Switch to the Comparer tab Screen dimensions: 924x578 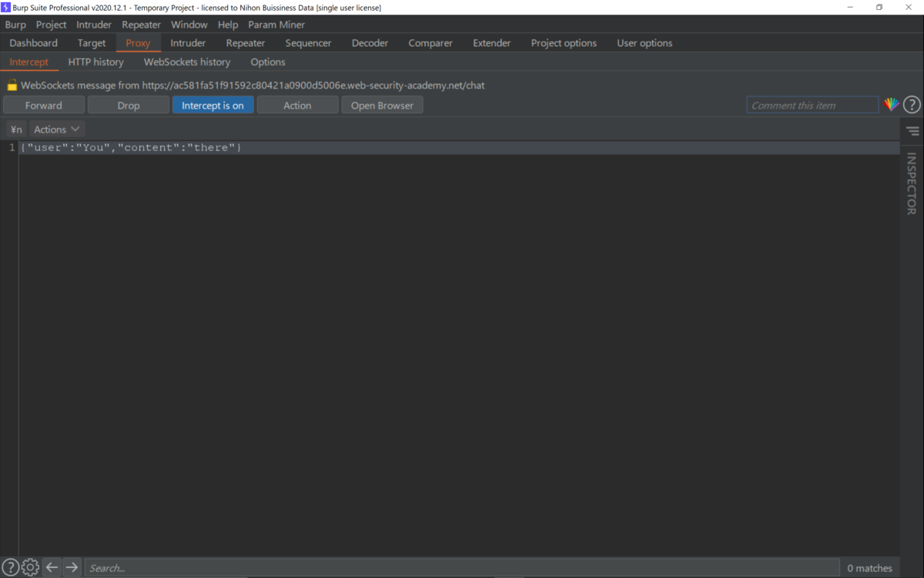coord(430,43)
